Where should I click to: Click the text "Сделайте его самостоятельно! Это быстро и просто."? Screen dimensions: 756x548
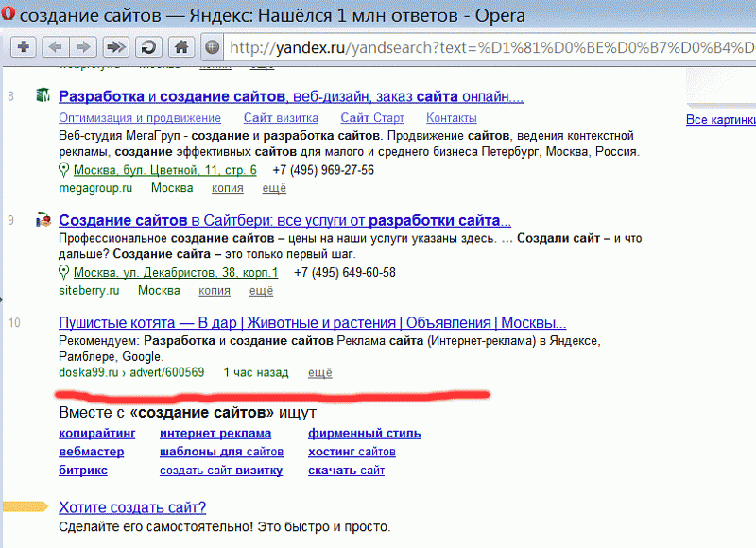[x=225, y=527]
